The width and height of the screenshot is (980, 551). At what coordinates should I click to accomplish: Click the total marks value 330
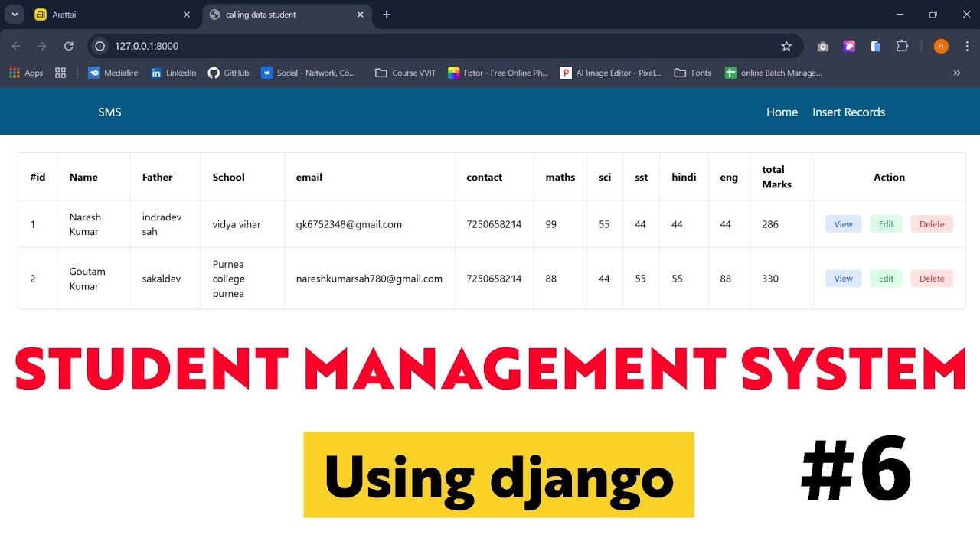(x=770, y=279)
